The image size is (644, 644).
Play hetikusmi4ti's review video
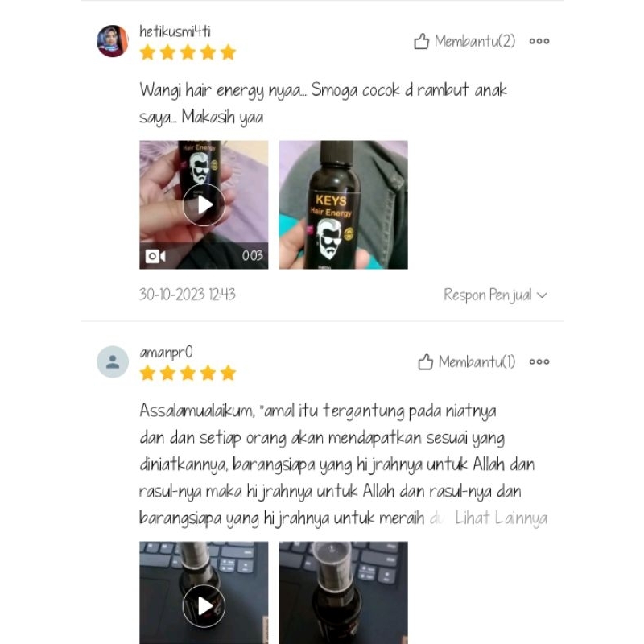(204, 204)
